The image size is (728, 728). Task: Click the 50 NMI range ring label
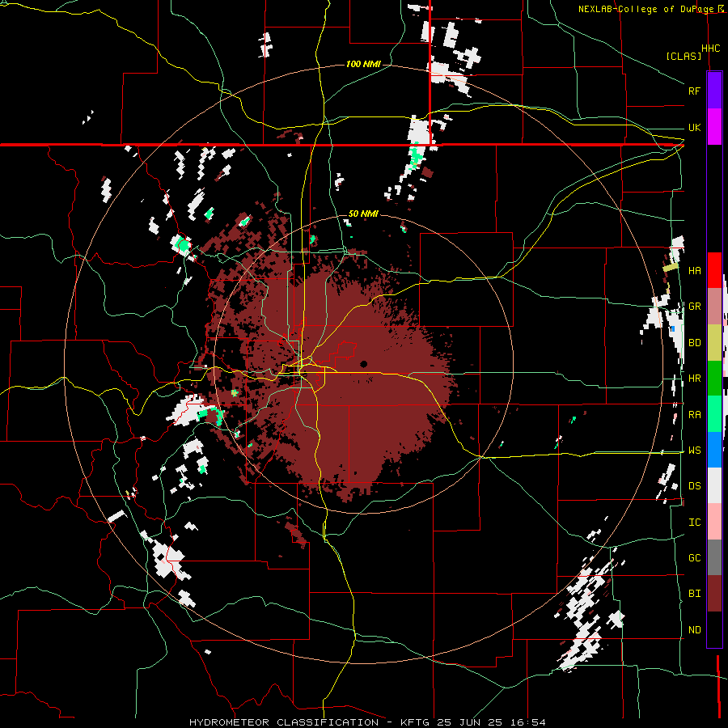363,214
